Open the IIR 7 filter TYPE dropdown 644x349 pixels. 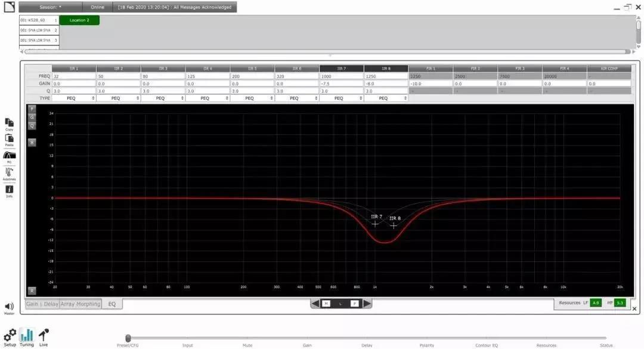[341, 98]
